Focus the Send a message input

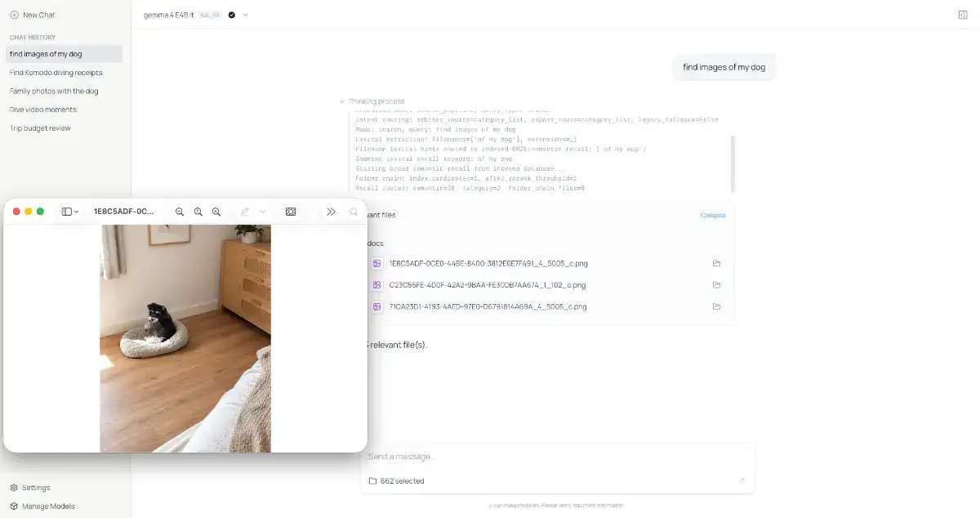[x=558, y=457]
